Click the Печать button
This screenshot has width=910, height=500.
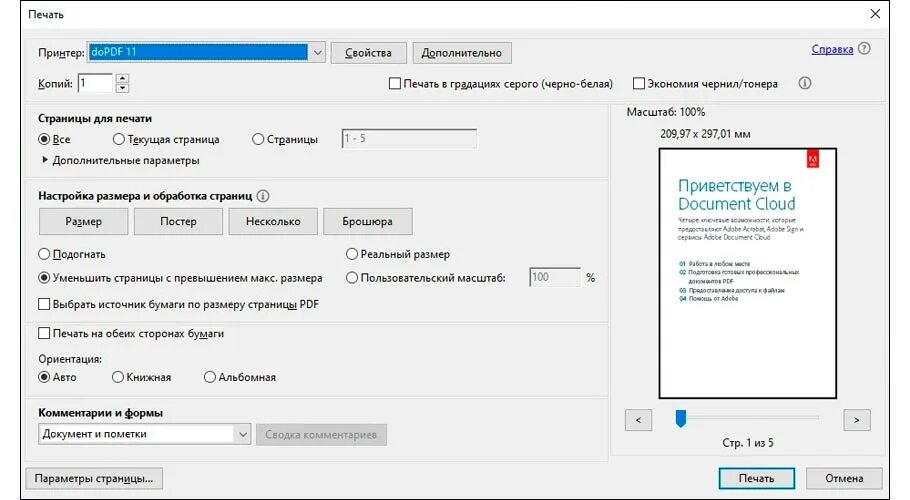coord(756,479)
